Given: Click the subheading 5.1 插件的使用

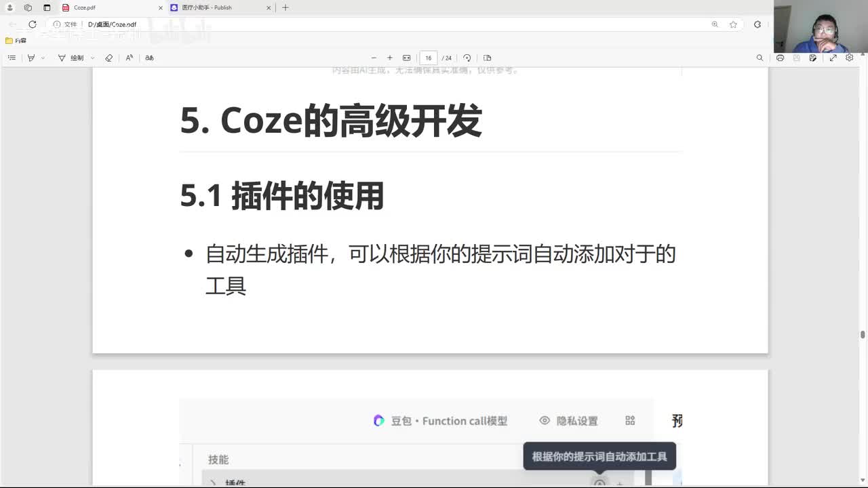Looking at the screenshot, I should click(x=282, y=195).
